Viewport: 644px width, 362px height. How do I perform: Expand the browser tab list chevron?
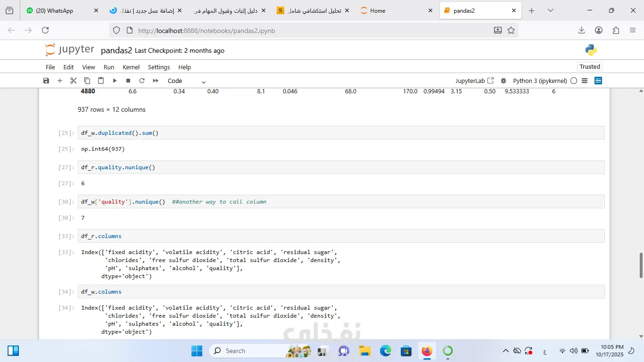click(x=550, y=10)
